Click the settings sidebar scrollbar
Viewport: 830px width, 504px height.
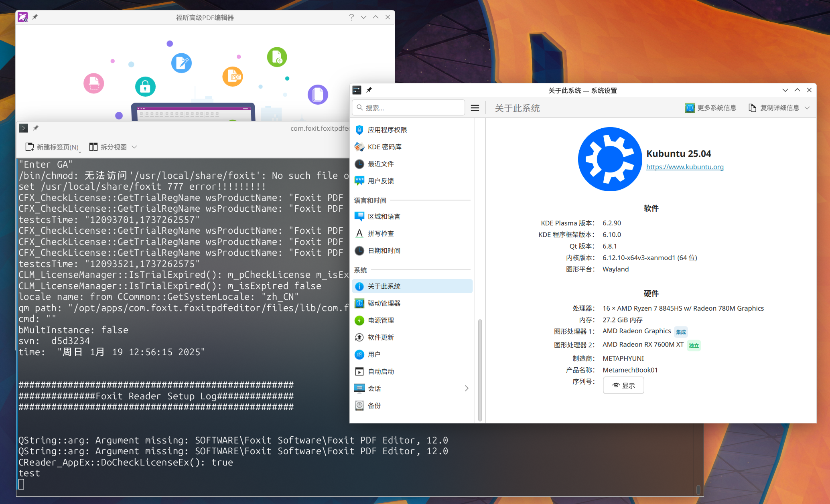click(x=480, y=370)
